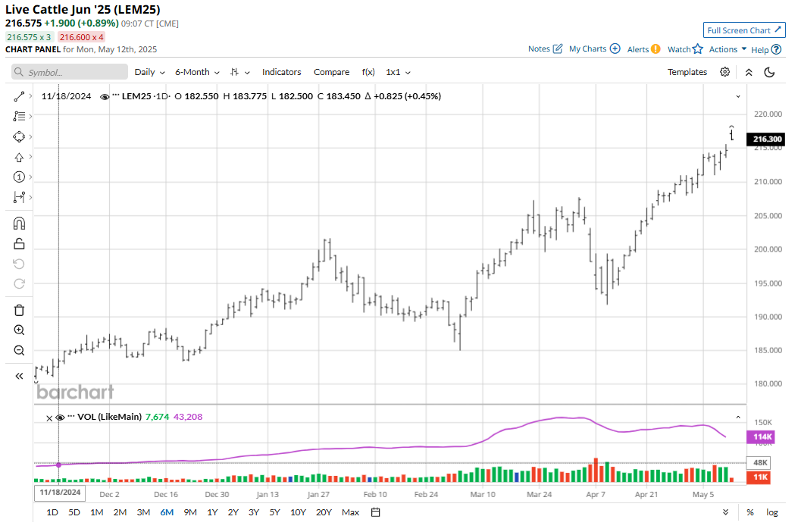801x532 pixels.
Task: Select the 2M range tab
Action: click(120, 512)
